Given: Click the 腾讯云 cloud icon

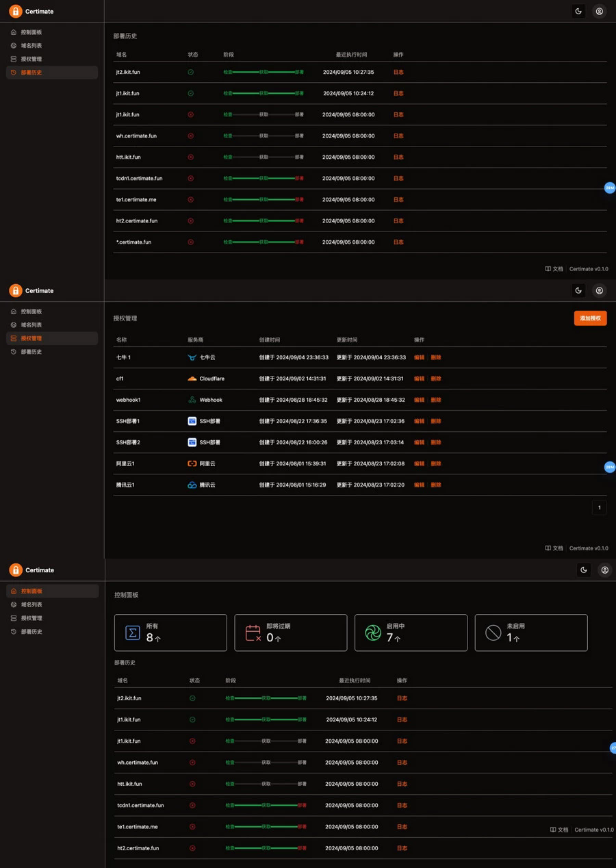Looking at the screenshot, I should pos(192,485).
